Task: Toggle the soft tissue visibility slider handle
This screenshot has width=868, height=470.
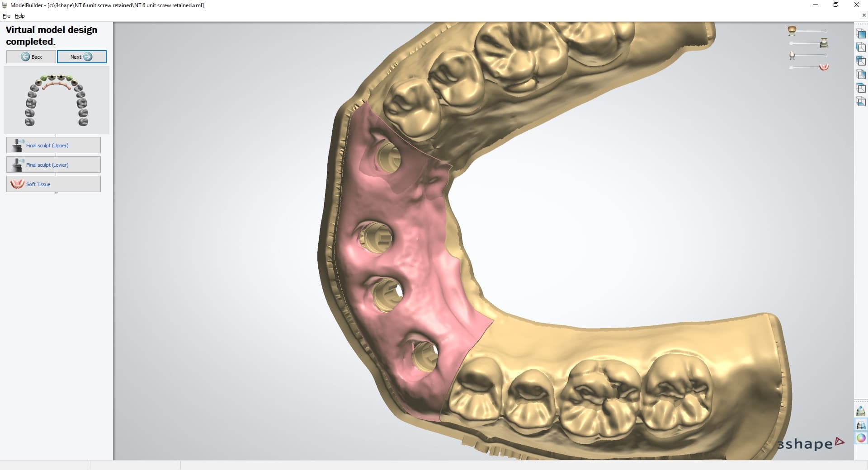Action: pyautogui.click(x=791, y=67)
